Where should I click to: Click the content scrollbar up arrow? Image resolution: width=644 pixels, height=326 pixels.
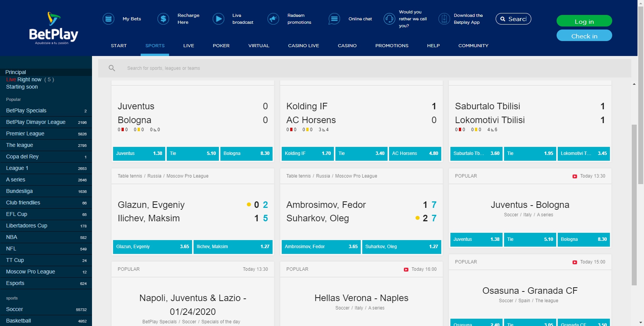pyautogui.click(x=634, y=84)
